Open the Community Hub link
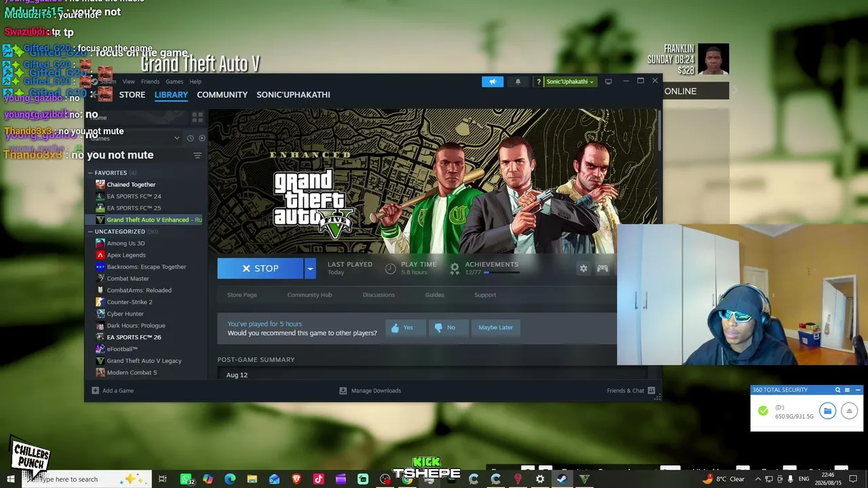The width and height of the screenshot is (868, 488). [309, 295]
